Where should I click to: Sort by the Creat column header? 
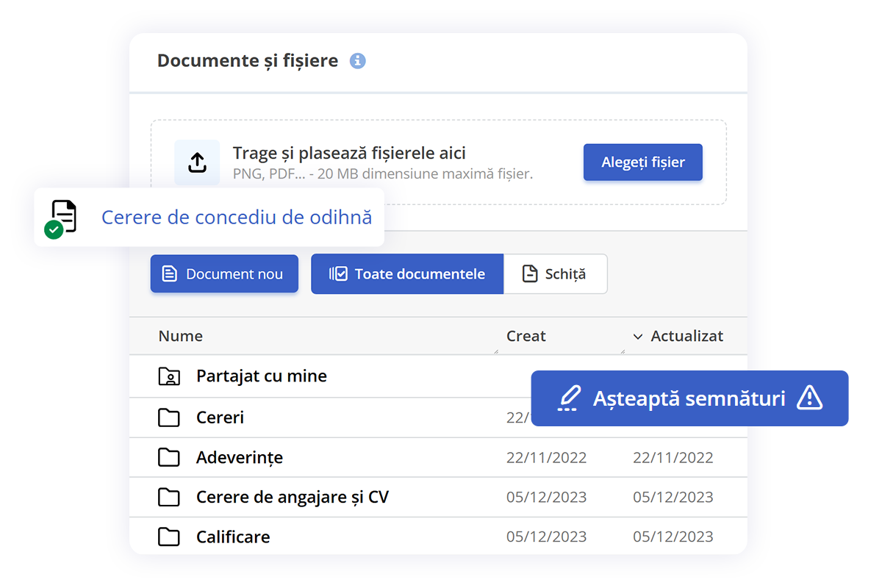(x=526, y=336)
